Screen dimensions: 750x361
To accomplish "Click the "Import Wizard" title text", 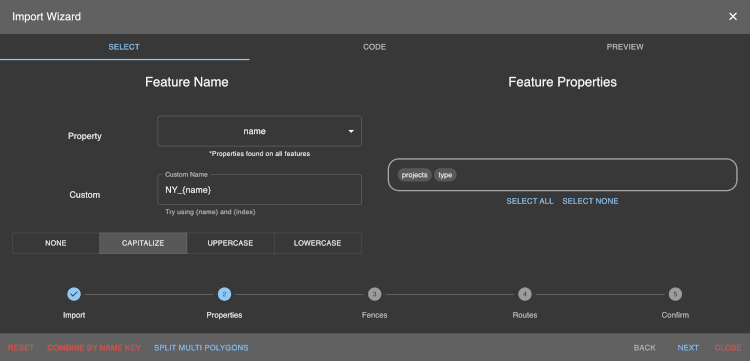I will [46, 17].
